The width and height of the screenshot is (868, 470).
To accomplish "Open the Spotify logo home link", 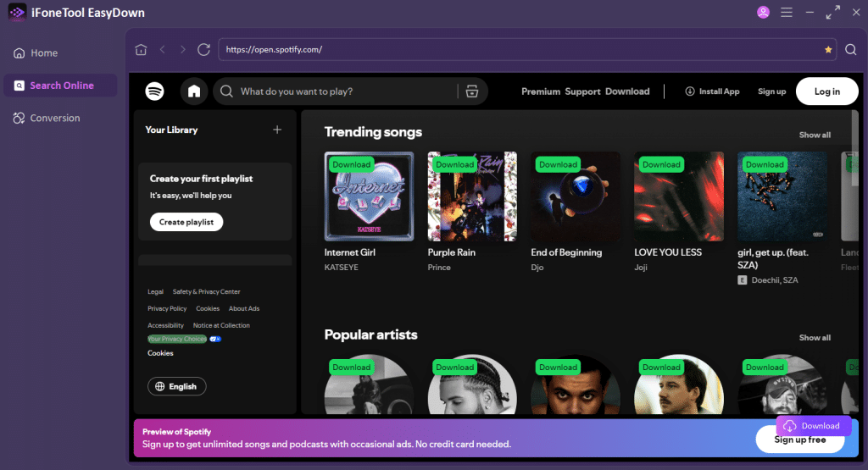I will pos(154,91).
